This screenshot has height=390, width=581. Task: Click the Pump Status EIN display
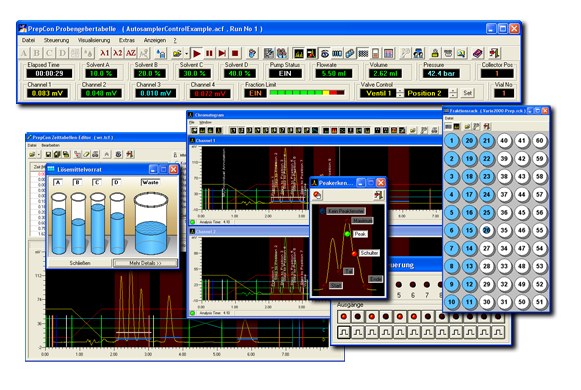tap(285, 73)
